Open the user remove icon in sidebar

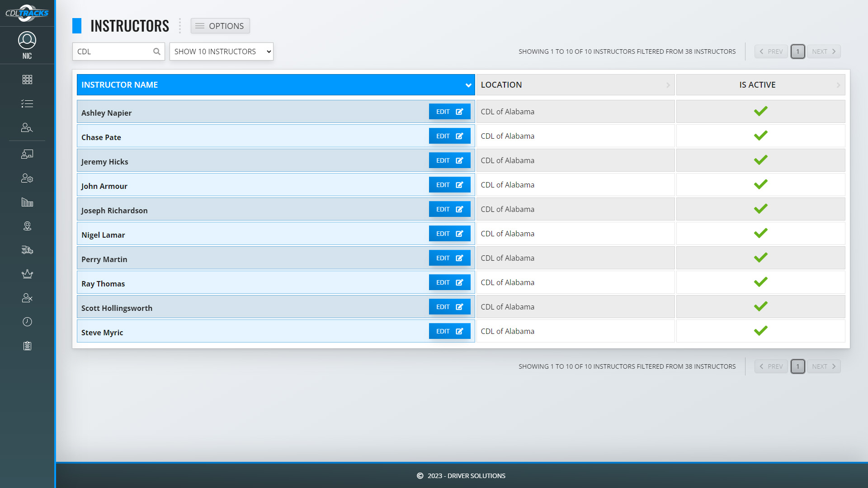click(27, 298)
